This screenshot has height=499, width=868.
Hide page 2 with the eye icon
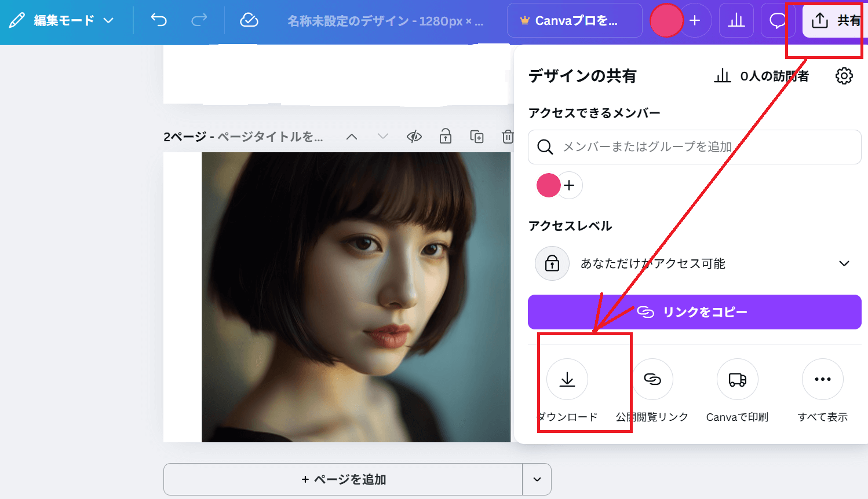[x=414, y=137]
